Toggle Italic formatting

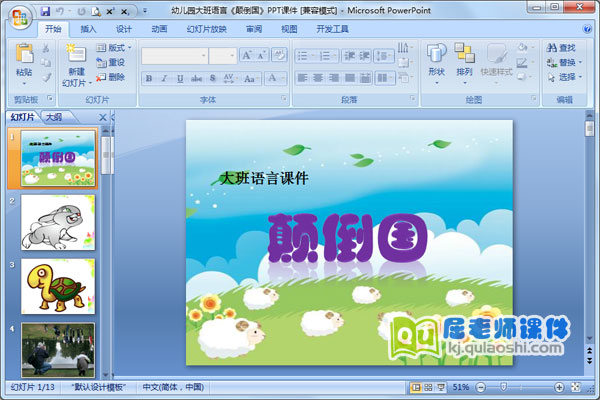pyautogui.click(x=164, y=78)
